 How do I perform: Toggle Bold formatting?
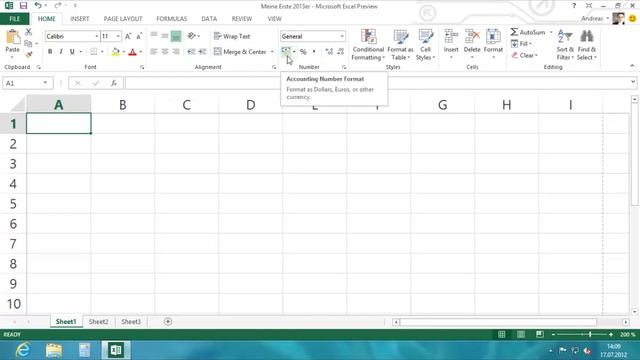[x=50, y=52]
